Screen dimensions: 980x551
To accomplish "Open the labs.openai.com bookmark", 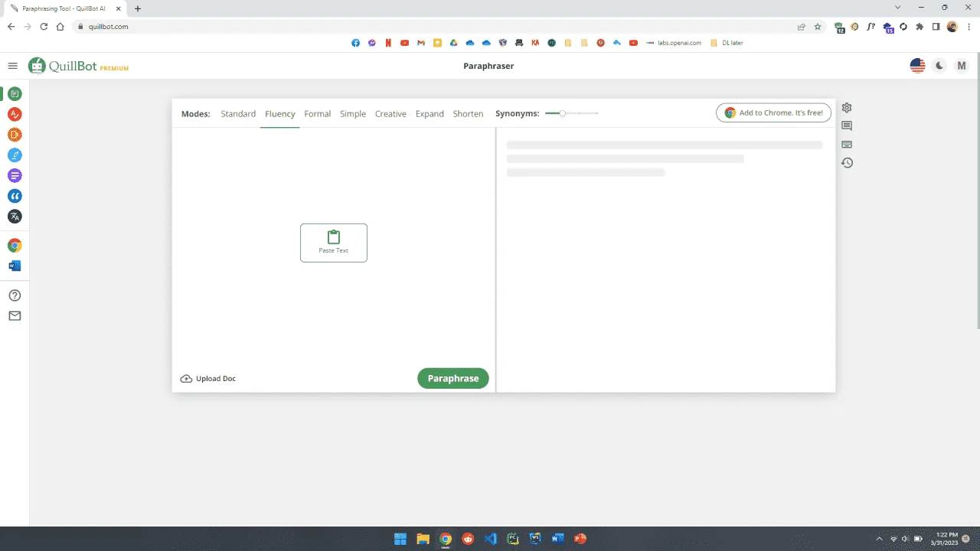I will click(673, 43).
